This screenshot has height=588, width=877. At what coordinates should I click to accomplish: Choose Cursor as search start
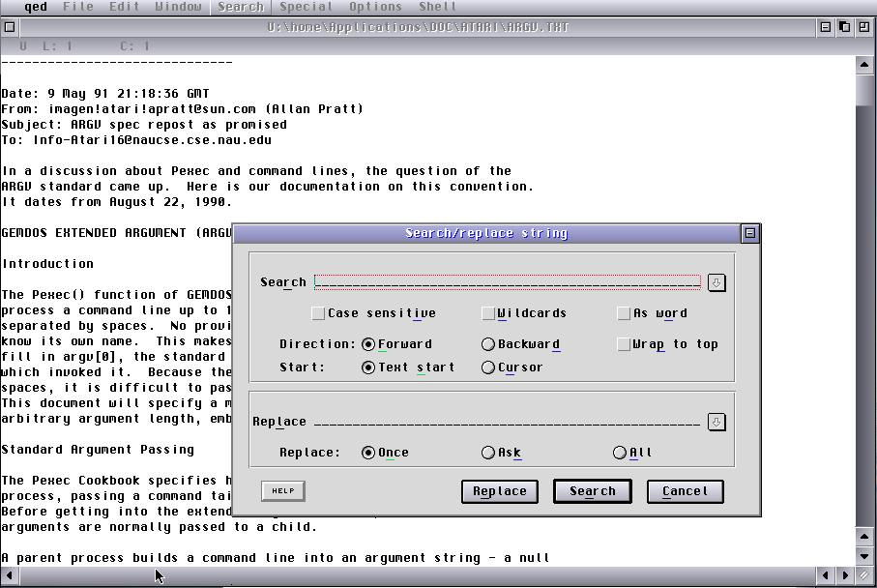(488, 367)
